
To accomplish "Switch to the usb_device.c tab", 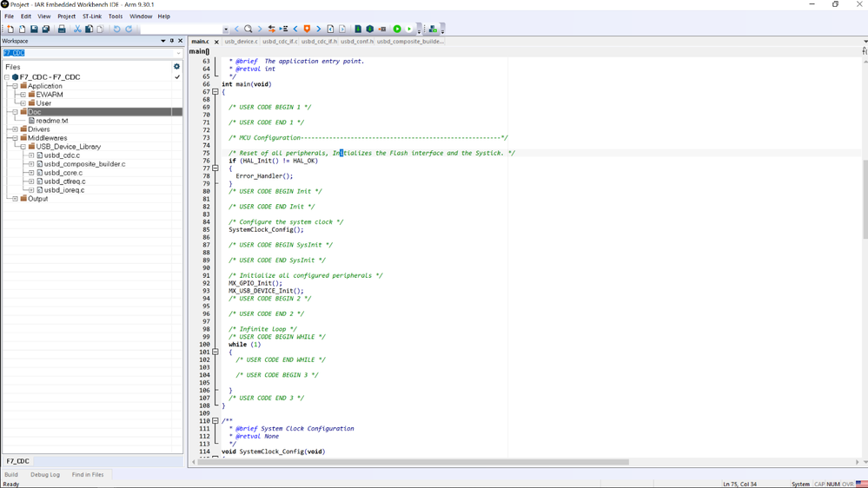I will (x=241, y=42).
